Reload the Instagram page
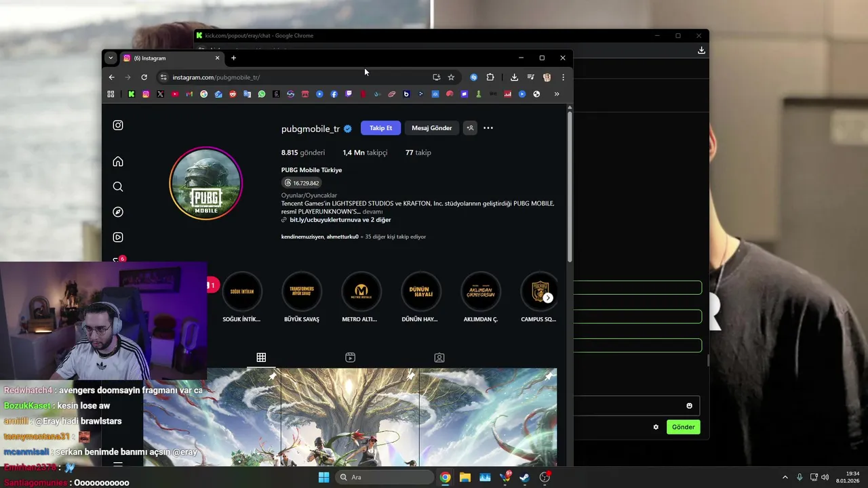The height and width of the screenshot is (488, 868). pyautogui.click(x=144, y=77)
